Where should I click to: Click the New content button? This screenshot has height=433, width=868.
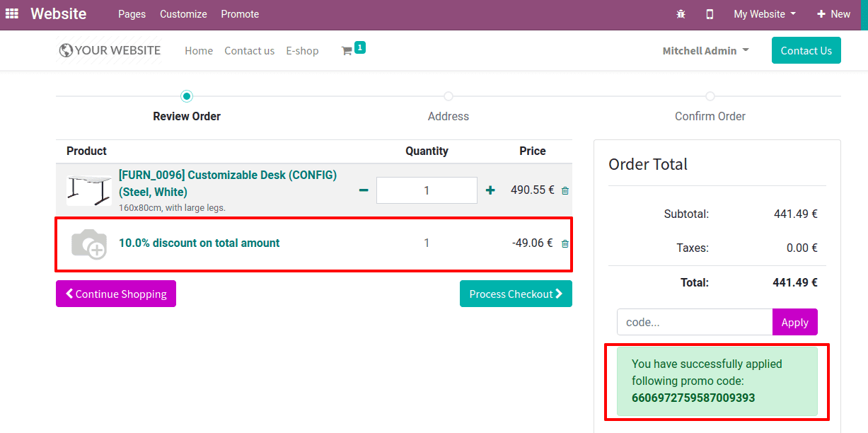[834, 14]
